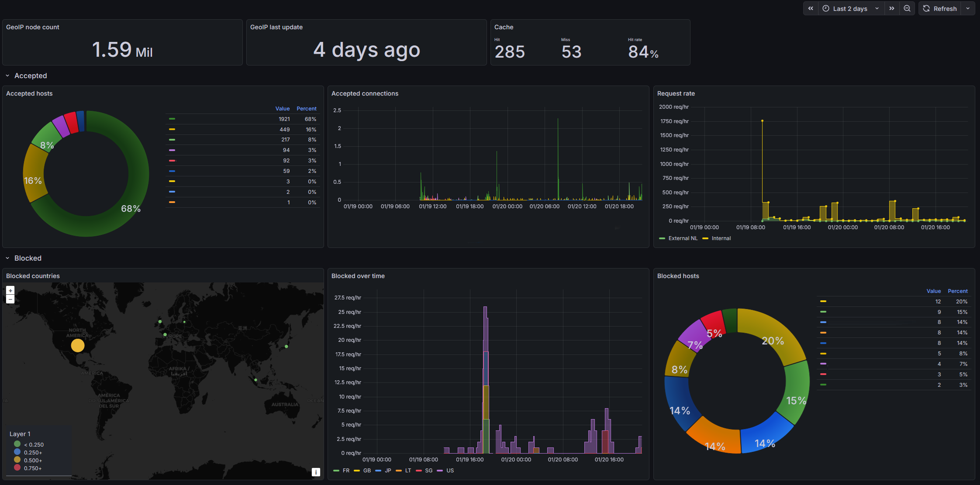Sort Accepted hosts by Percent column header
The width and height of the screenshot is (980, 485).
[306, 109]
